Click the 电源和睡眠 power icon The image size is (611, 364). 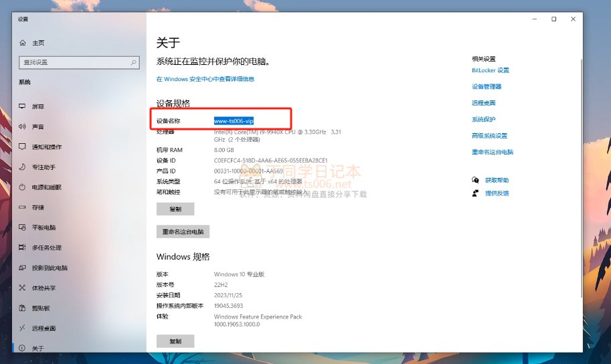pyautogui.click(x=23, y=187)
